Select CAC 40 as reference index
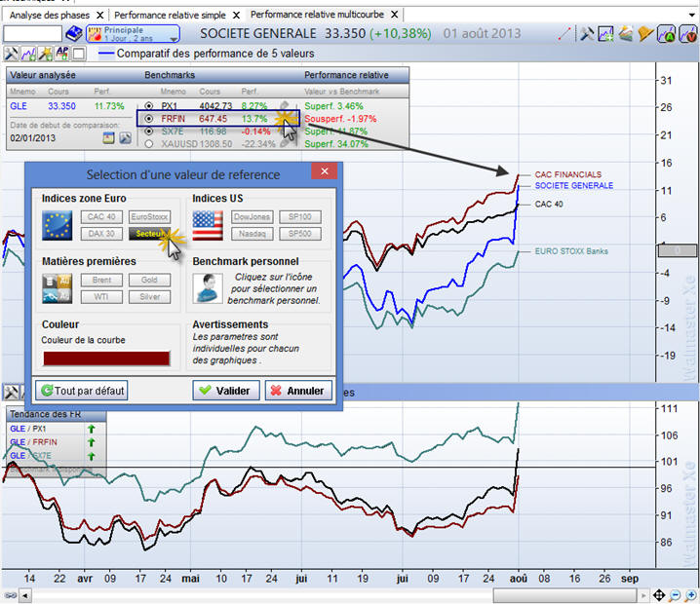 pyautogui.click(x=101, y=217)
